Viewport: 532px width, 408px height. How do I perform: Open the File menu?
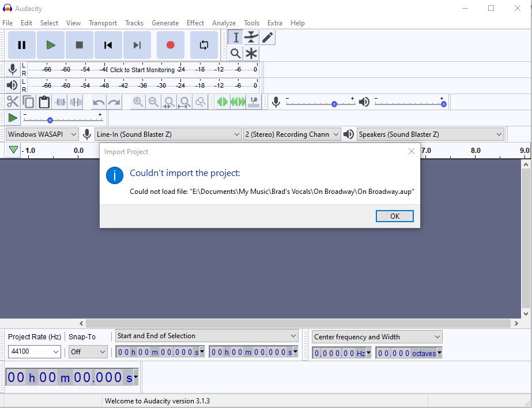(x=7, y=23)
